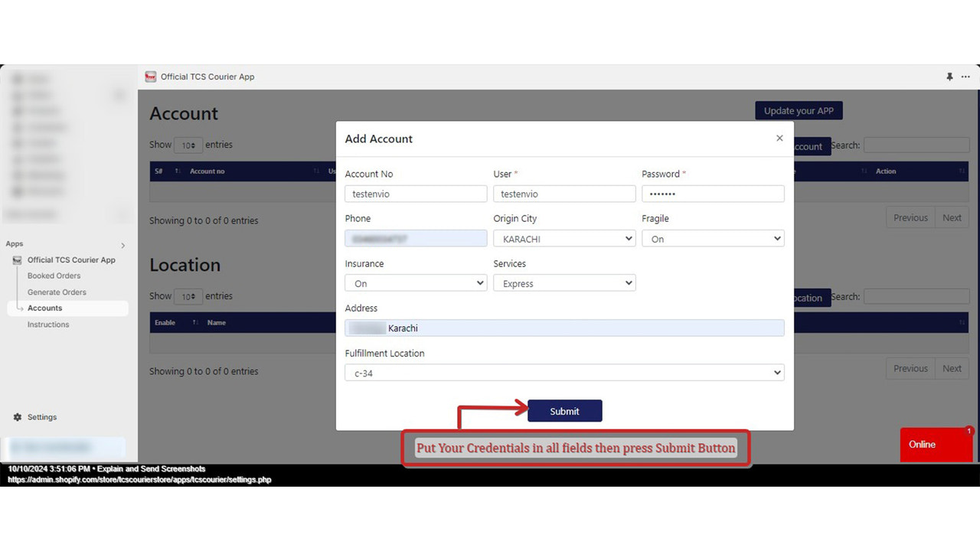Open the Fragile dropdown in Add Account

click(x=713, y=238)
